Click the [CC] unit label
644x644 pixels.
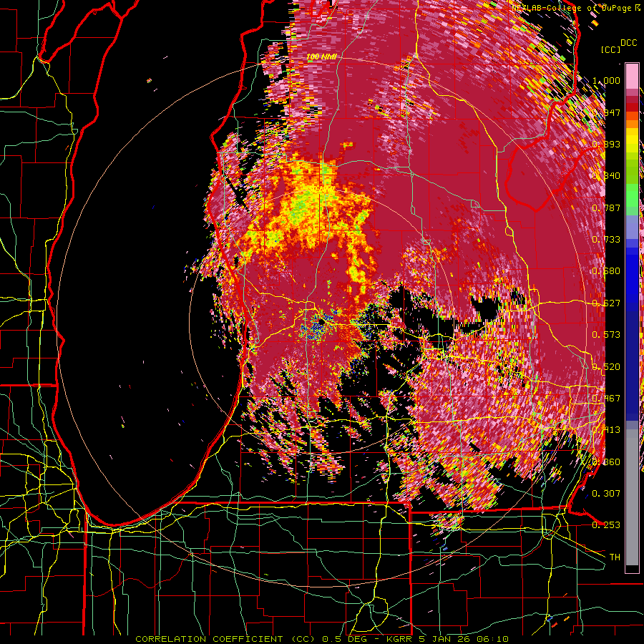611,49
